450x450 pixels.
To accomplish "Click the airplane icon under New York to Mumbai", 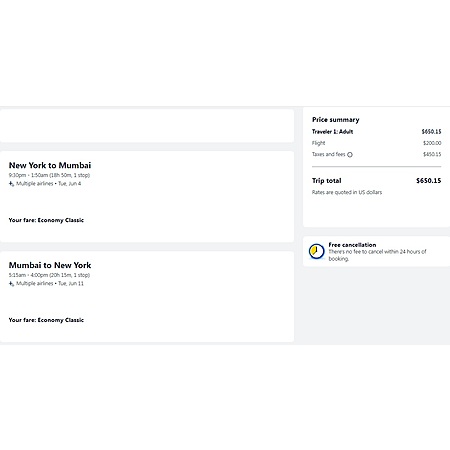I will (x=11, y=184).
